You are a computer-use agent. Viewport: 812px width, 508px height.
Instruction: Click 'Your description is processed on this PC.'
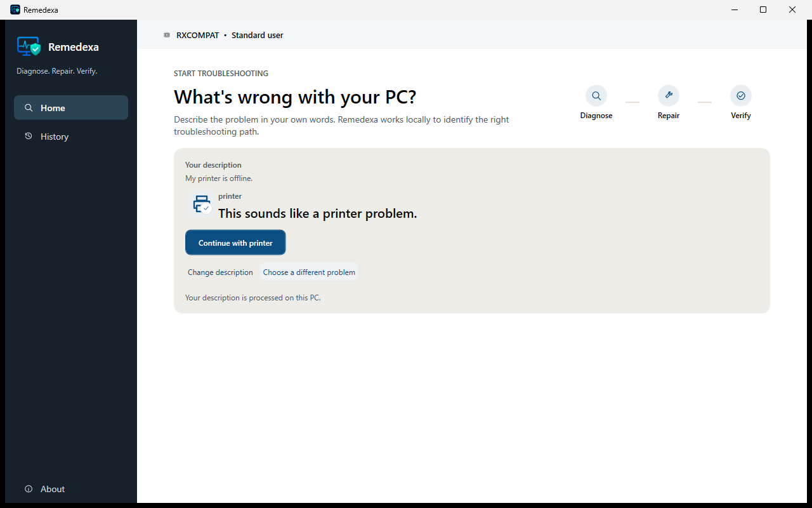click(253, 297)
